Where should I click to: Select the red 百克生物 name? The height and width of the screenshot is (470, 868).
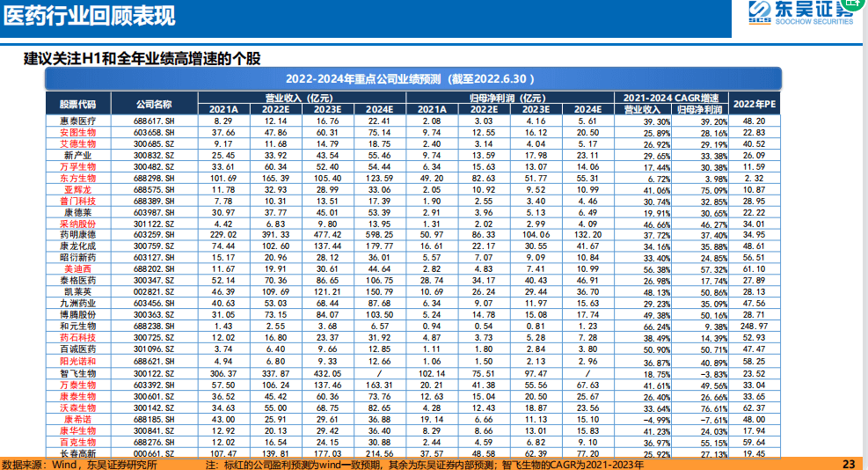click(78, 443)
